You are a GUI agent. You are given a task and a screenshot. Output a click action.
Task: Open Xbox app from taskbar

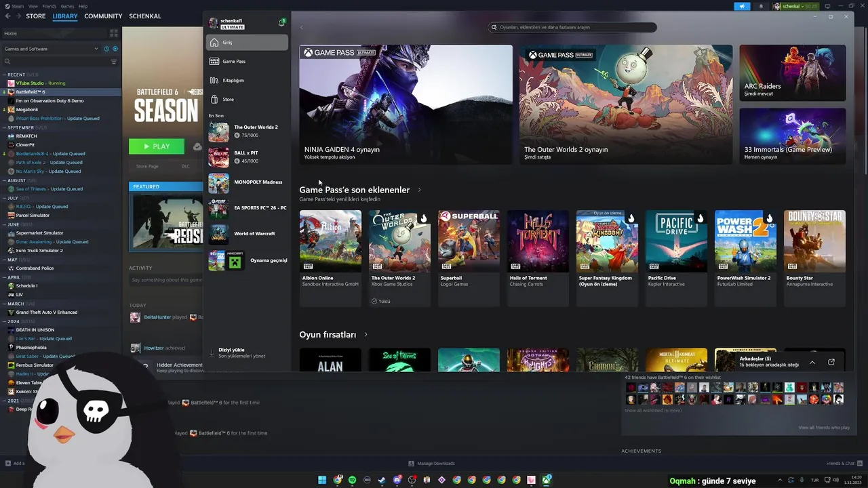coord(546,480)
